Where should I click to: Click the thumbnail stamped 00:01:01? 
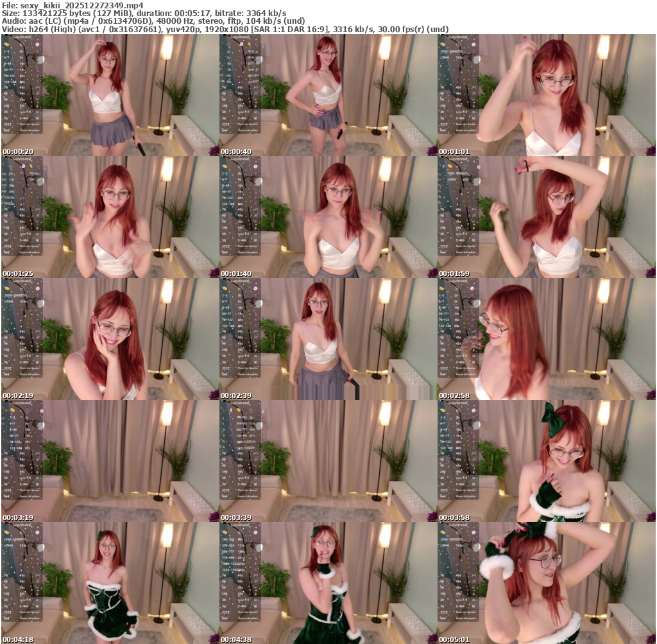click(x=546, y=96)
